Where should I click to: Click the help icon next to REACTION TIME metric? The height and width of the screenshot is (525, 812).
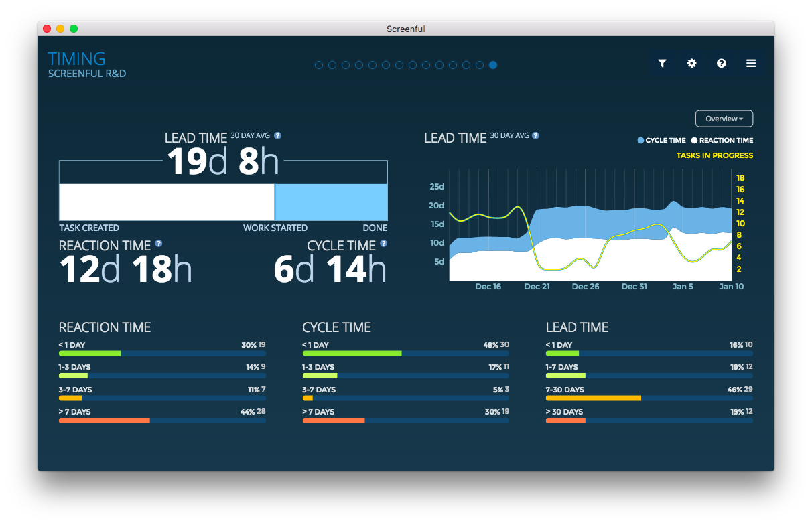pos(159,244)
